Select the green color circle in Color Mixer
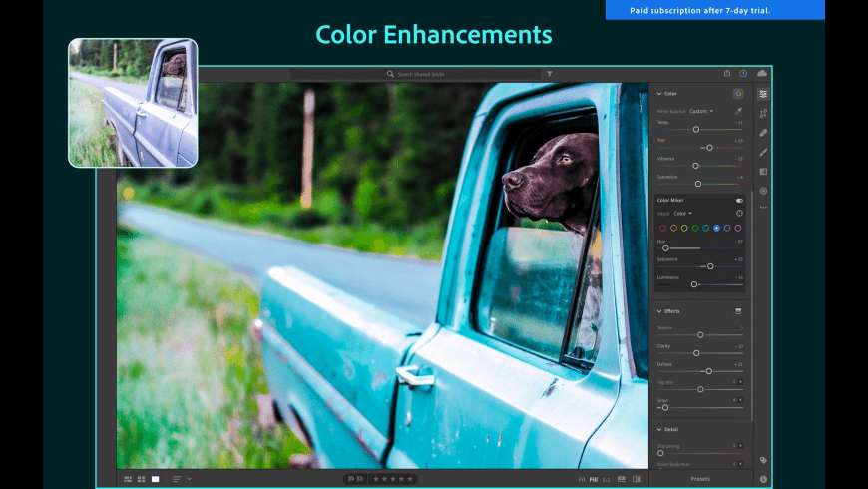Screen dimensions: 868x489 click(695, 228)
